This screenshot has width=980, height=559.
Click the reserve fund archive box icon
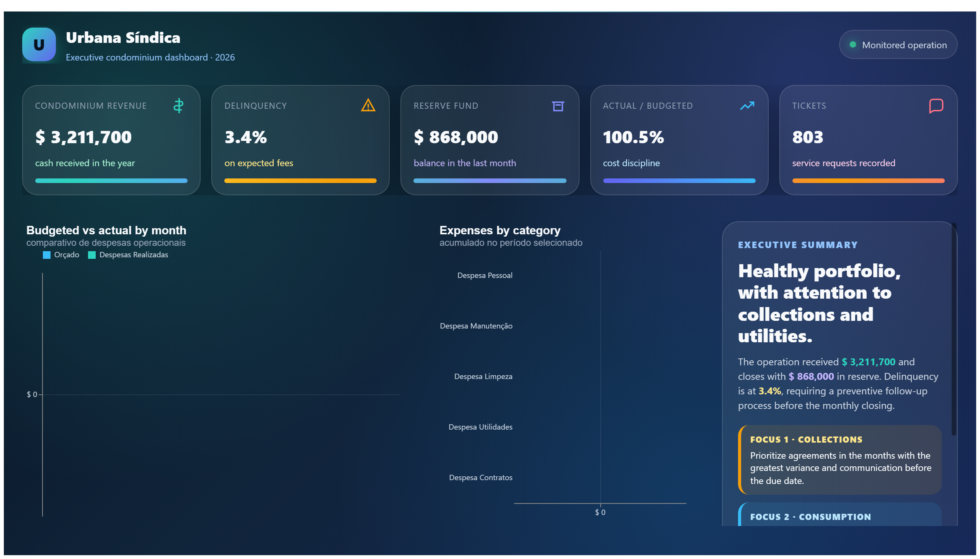[557, 106]
